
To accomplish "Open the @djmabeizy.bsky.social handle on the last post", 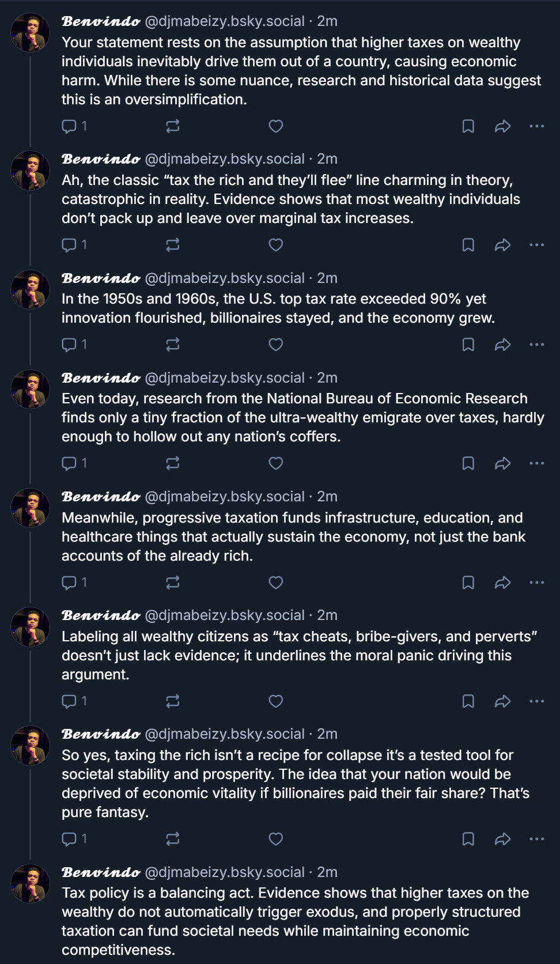I will 224,872.
